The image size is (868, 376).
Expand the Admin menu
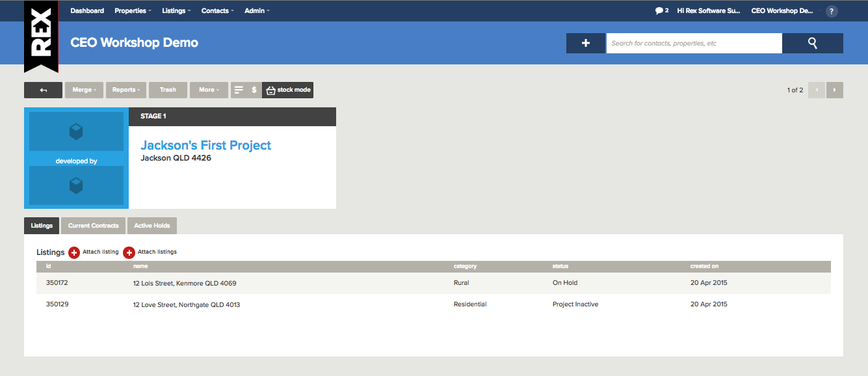click(257, 10)
